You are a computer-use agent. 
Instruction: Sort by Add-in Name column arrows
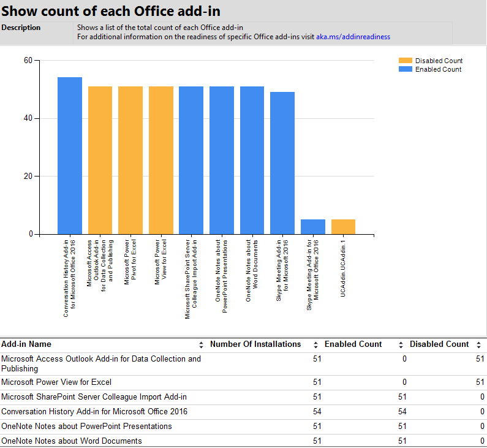pos(202,344)
